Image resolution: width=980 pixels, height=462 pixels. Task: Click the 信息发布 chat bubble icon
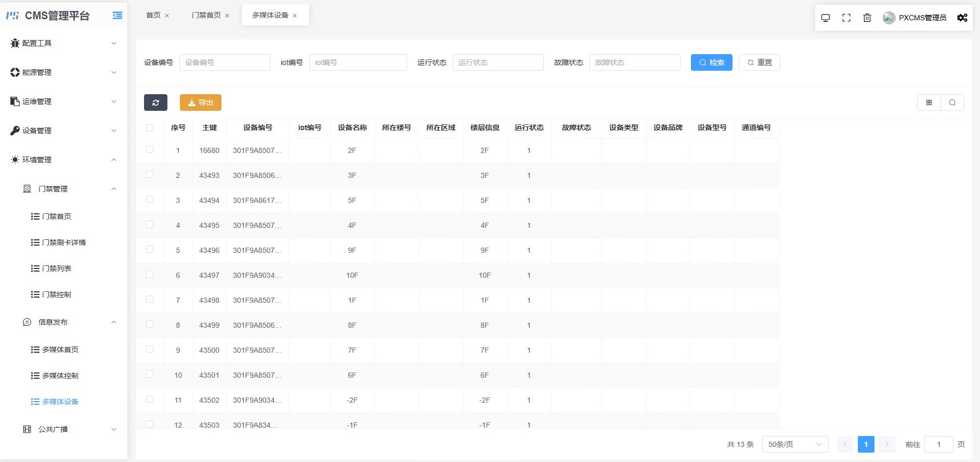coord(27,322)
